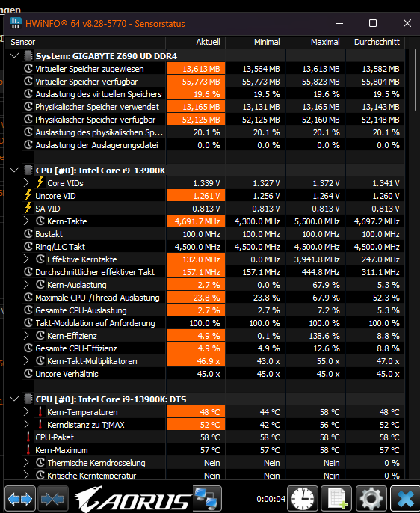This screenshot has width=420, height=513.
Task: Expand the Kerndistanz zu TjMAX row
Action: click(26, 424)
